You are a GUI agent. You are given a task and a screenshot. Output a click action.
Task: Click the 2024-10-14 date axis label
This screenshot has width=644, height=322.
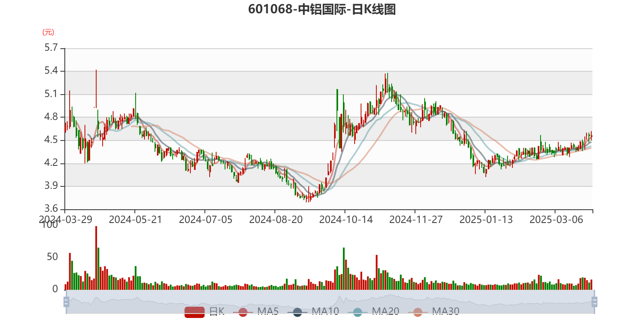346,220
